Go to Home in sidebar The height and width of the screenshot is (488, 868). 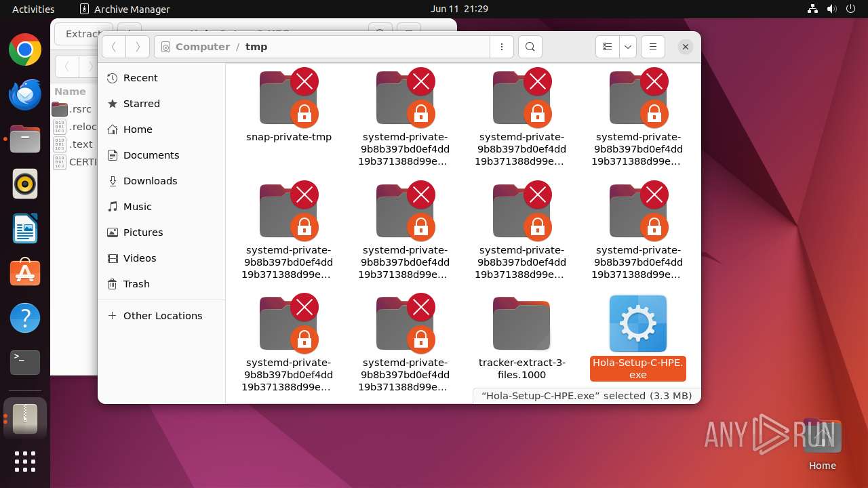(161, 129)
